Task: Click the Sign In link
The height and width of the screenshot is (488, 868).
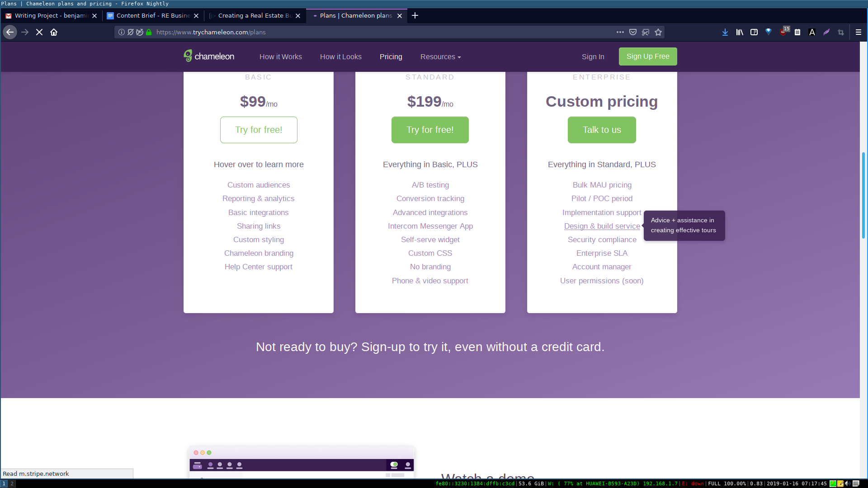Action: pyautogui.click(x=593, y=56)
